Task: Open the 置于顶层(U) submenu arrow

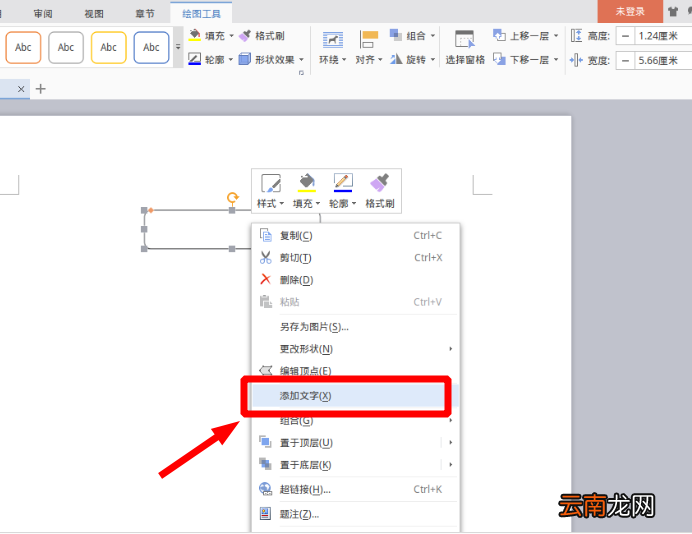Action: coord(451,442)
